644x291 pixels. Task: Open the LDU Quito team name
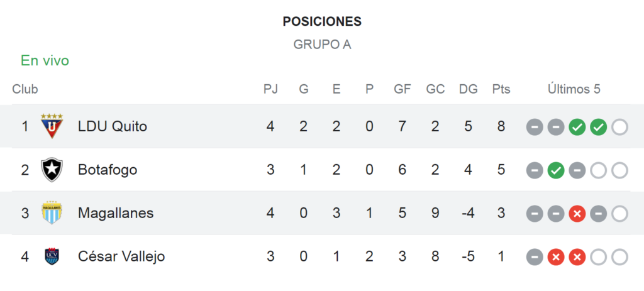pyautogui.click(x=112, y=126)
